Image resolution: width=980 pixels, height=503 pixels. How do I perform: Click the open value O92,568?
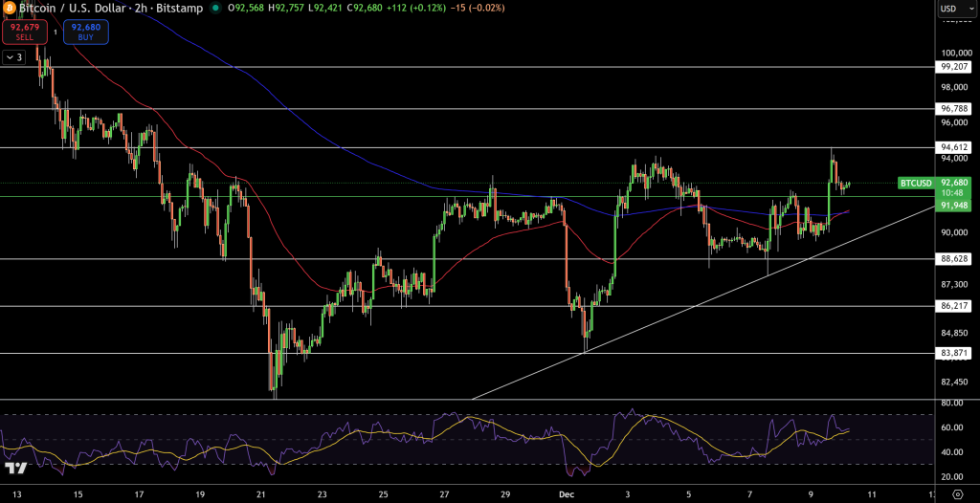point(248,8)
